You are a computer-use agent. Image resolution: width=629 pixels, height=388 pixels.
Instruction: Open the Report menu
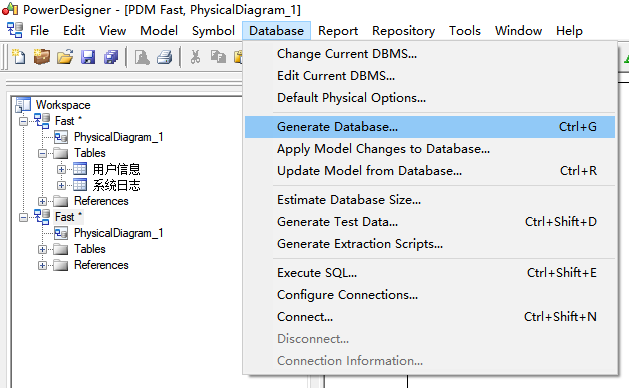pyautogui.click(x=338, y=31)
